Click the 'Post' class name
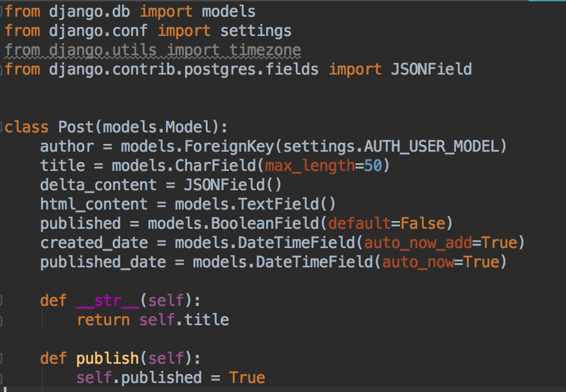This screenshot has height=392, width=566. click(x=76, y=127)
